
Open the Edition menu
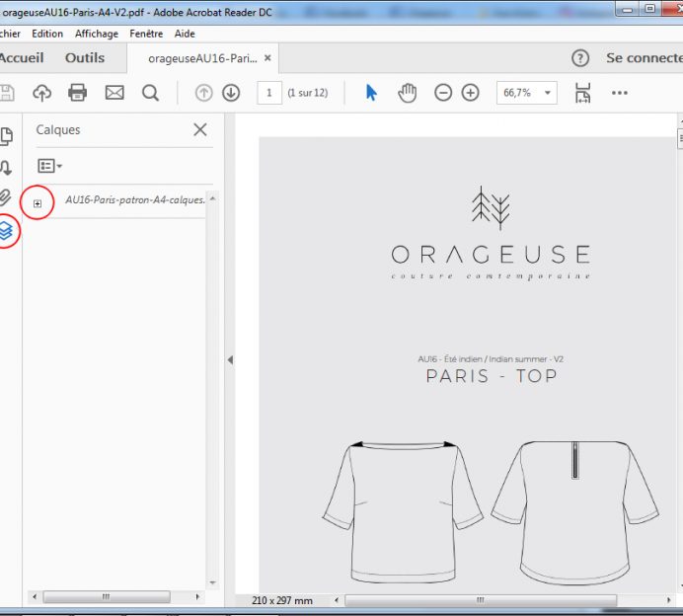(47, 34)
